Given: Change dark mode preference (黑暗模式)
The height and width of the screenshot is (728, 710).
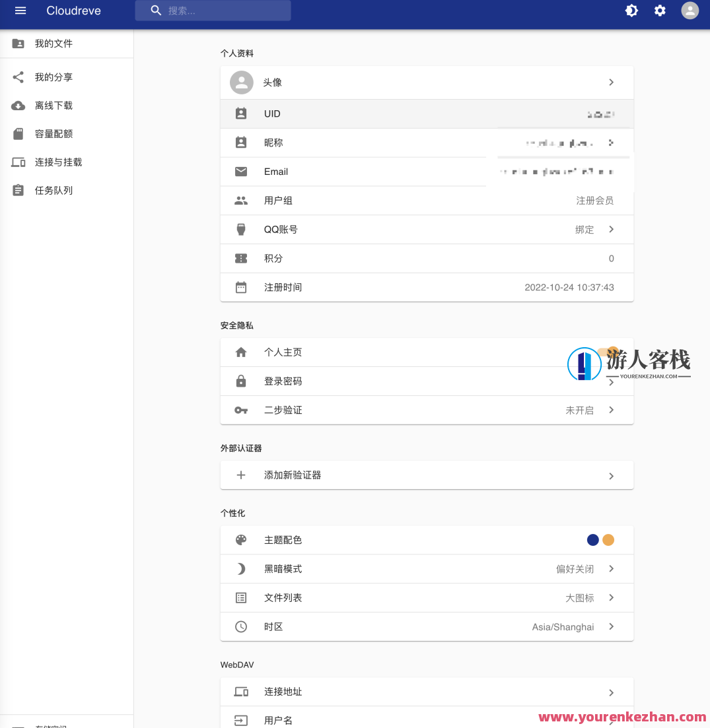Looking at the screenshot, I should click(426, 568).
